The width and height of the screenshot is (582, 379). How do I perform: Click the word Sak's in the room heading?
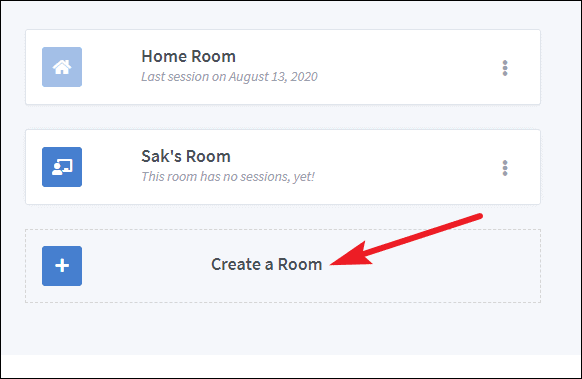tap(160, 156)
